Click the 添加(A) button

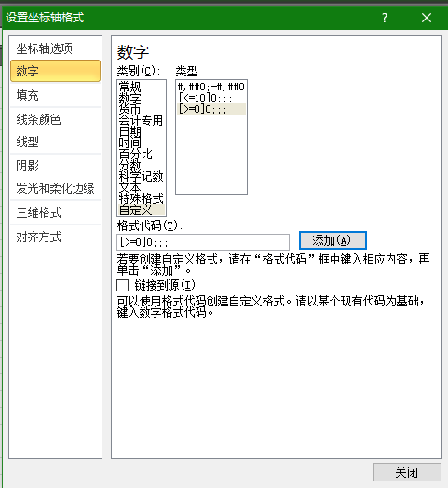pyautogui.click(x=333, y=240)
